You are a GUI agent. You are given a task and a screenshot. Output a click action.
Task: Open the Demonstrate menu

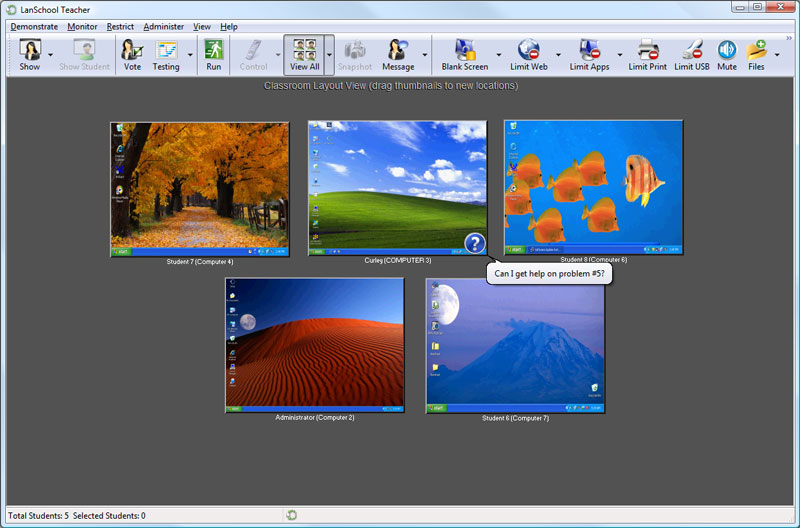click(x=34, y=27)
